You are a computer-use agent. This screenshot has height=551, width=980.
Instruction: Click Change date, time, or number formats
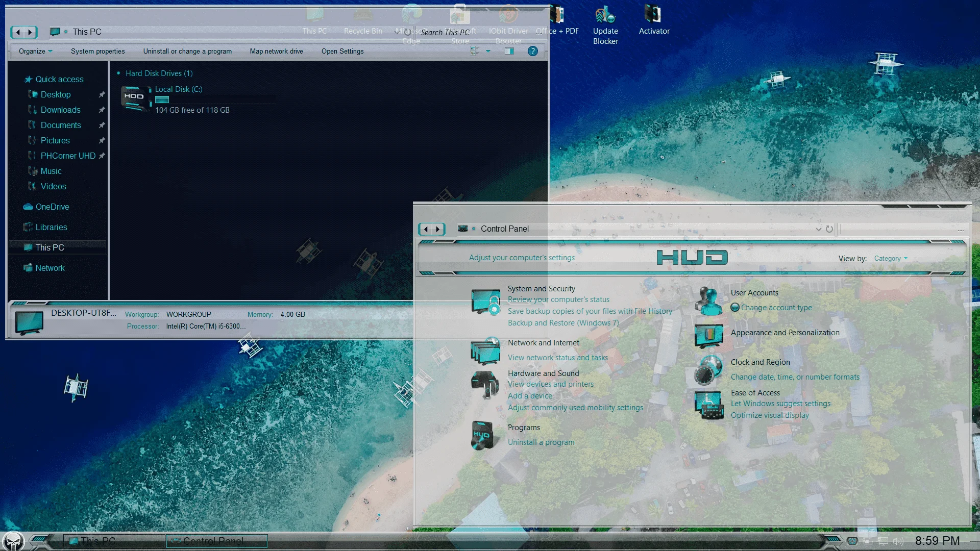click(795, 377)
